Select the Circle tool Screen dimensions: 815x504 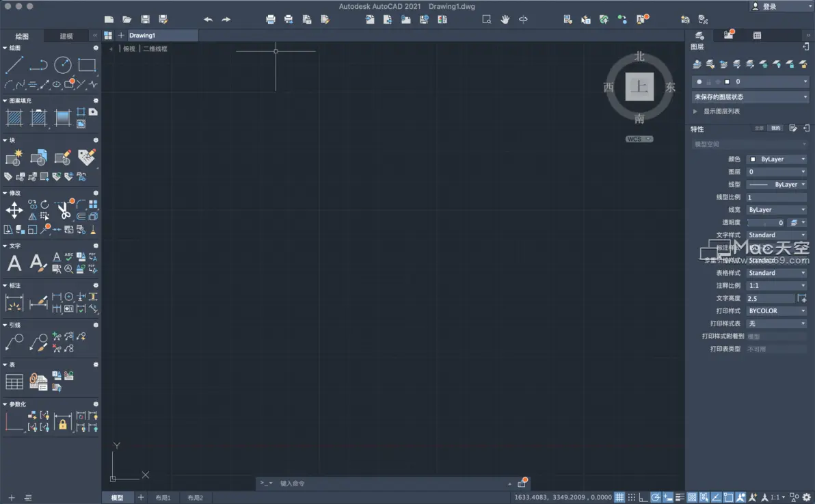[62, 65]
